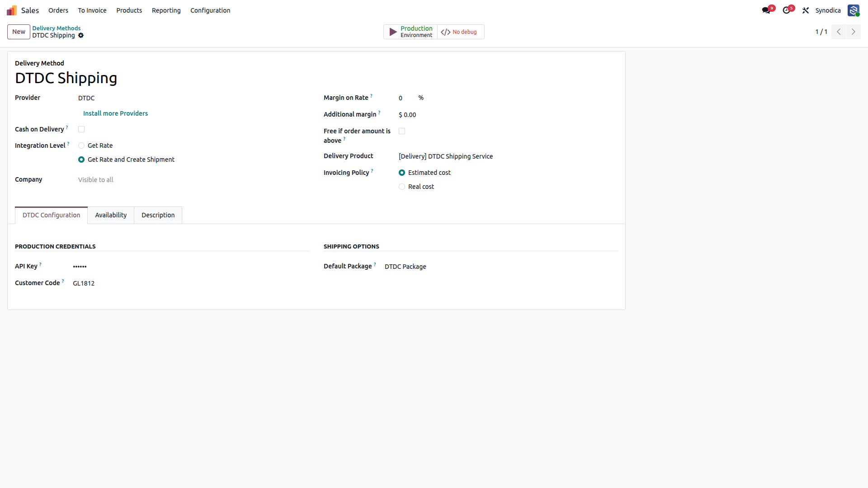
Task: Select the Get Rate radio option
Action: pos(81,145)
